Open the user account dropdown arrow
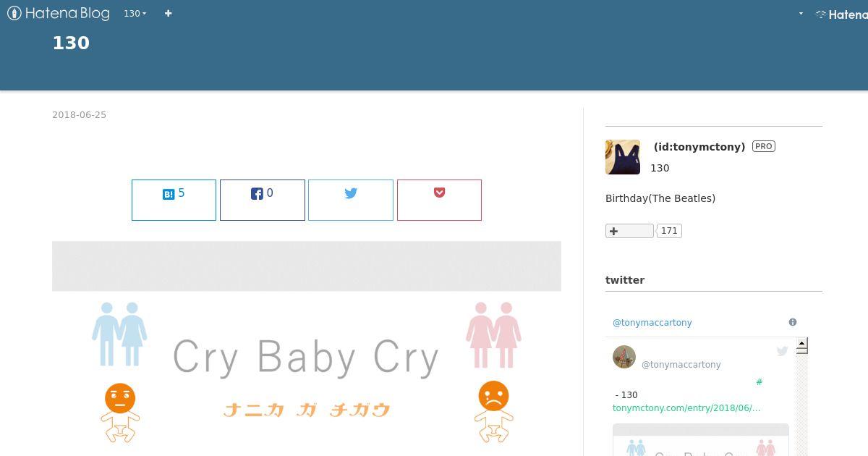868x456 pixels. click(801, 14)
